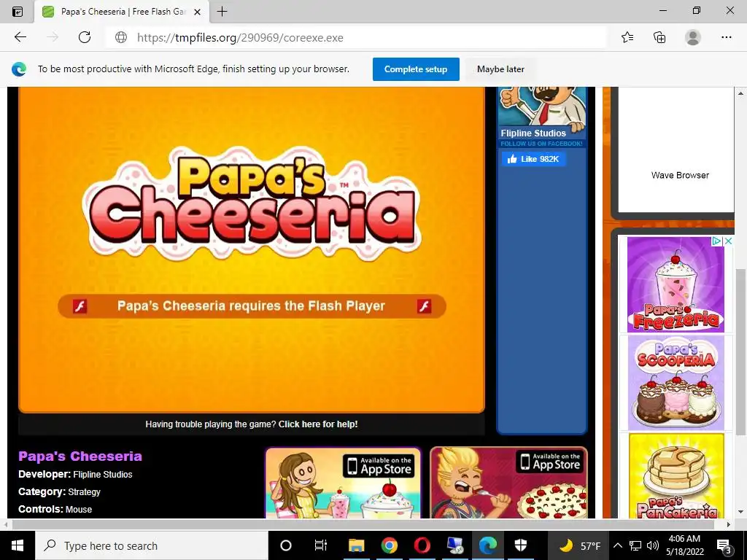The image size is (747, 560).
Task: Click the Papa's Cheeseria purple heading
Action: click(x=80, y=456)
